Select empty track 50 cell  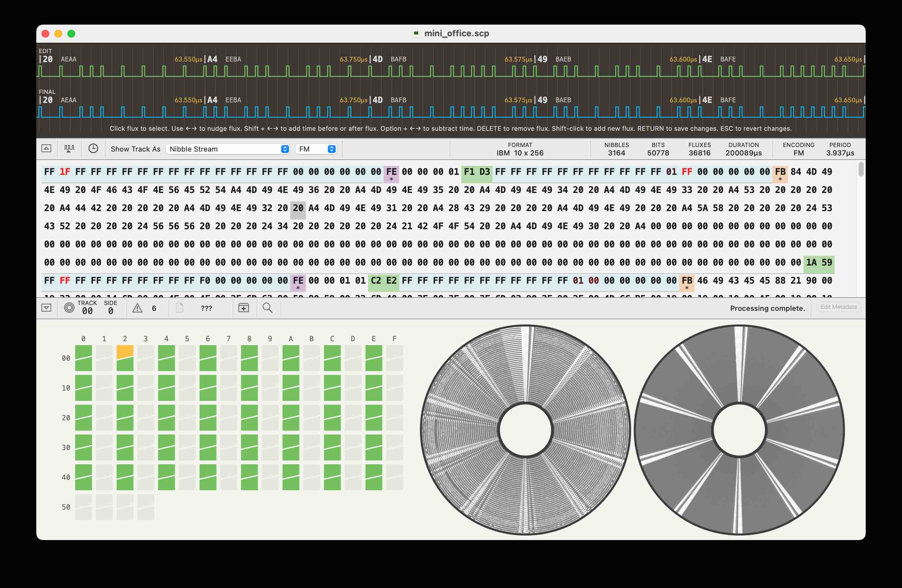click(83, 507)
